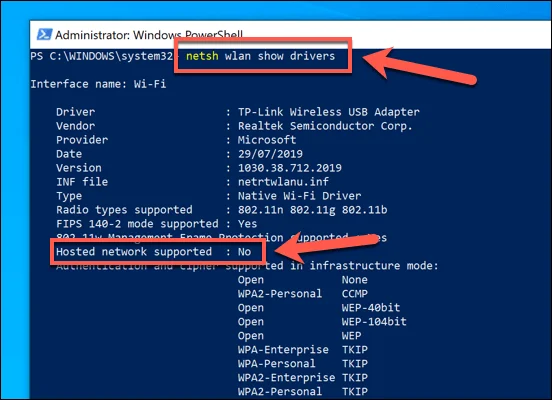Click the WPA2-Personal CCMP entry
Screen dimensions: 552x400
[303, 294]
